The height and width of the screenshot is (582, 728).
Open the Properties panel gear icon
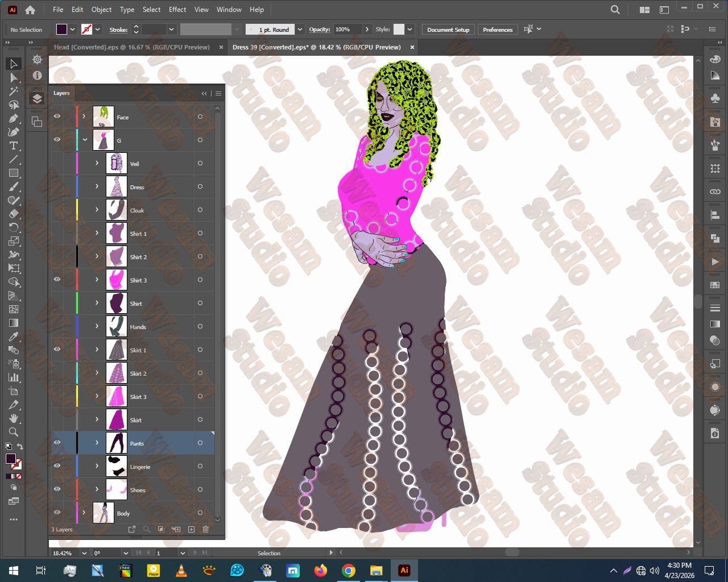point(37,60)
